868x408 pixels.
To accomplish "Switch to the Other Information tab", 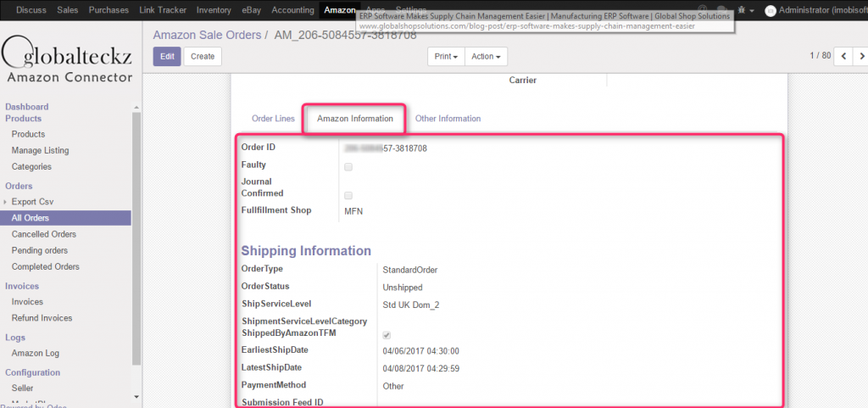I will 448,119.
